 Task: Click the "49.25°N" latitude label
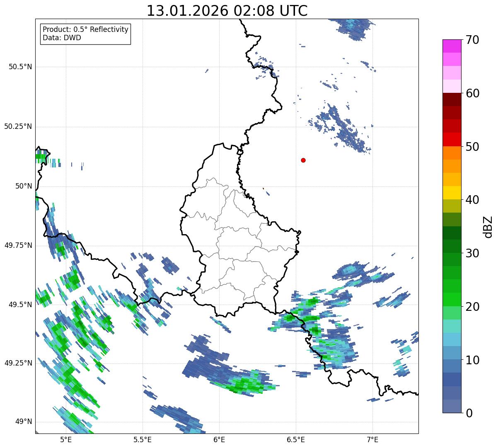tap(18, 363)
